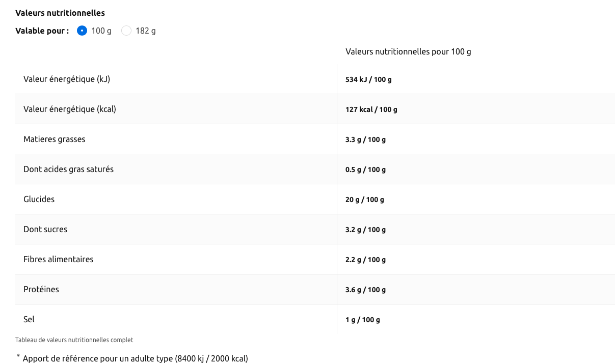The image size is (615, 364).
Task: Click the "Valeur énergétique (kJ)" row label
Action: (x=67, y=79)
